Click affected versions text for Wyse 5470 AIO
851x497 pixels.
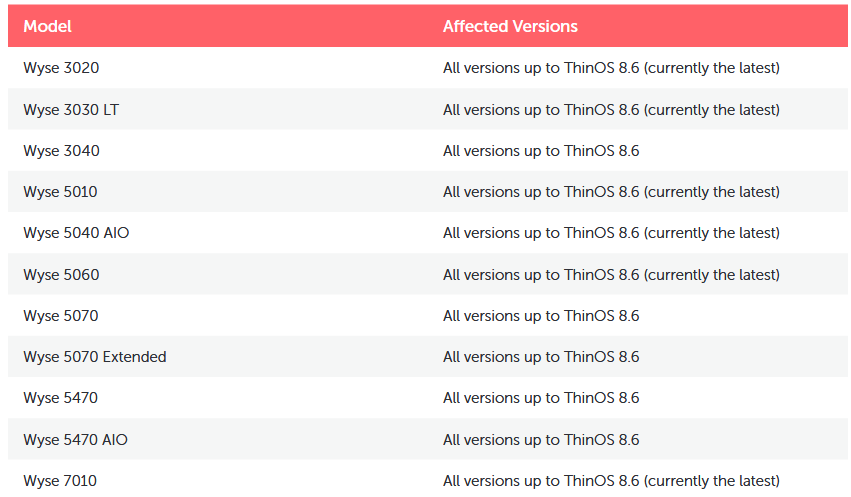pos(541,439)
